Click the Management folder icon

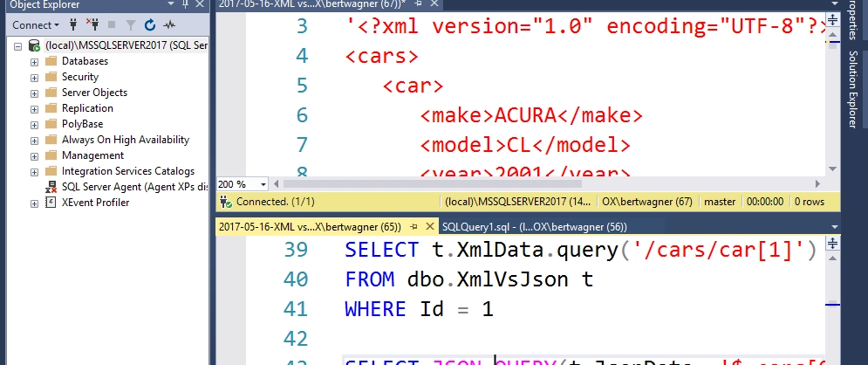coord(51,155)
